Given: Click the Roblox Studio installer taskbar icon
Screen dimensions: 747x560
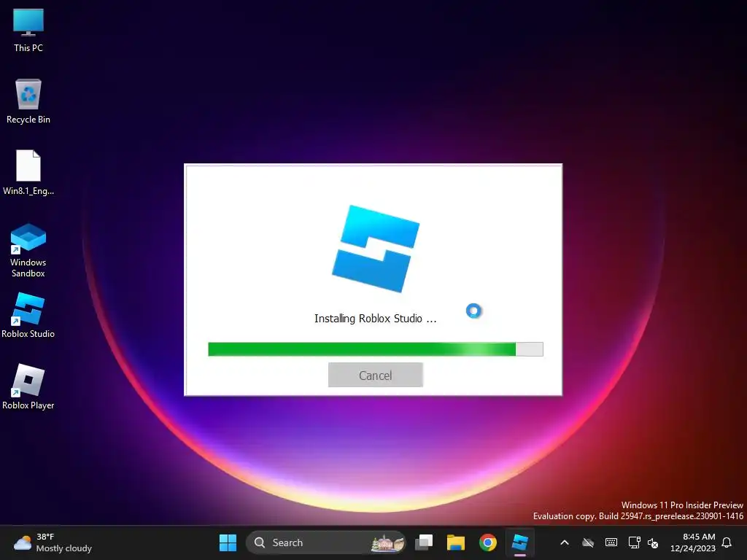Looking at the screenshot, I should click(x=519, y=542).
